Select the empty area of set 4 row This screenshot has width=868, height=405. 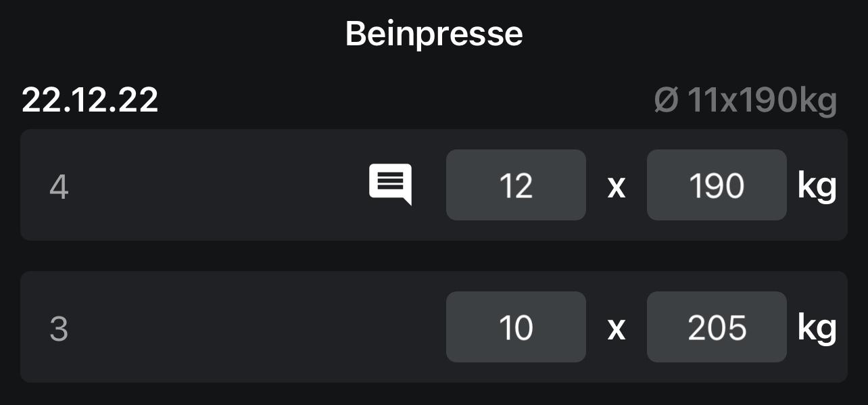[x=216, y=185]
